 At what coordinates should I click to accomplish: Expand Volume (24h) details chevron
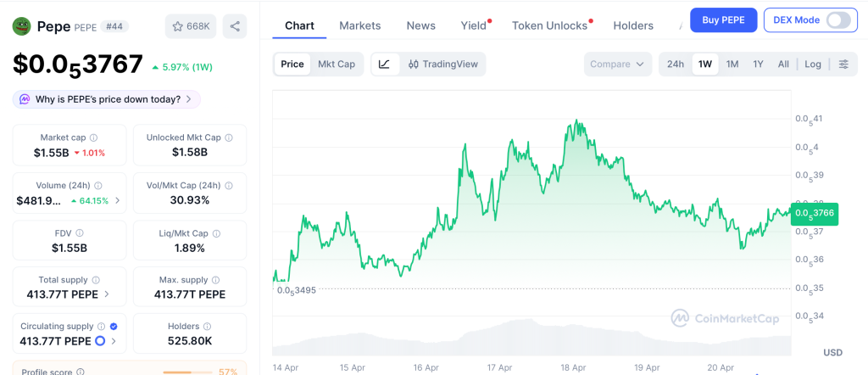[x=118, y=201]
